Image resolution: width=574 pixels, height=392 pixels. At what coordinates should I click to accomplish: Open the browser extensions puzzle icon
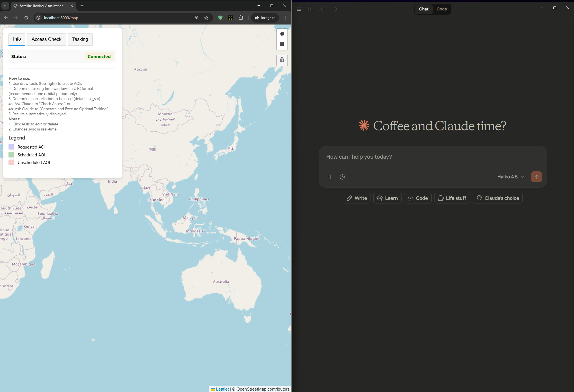point(241,18)
